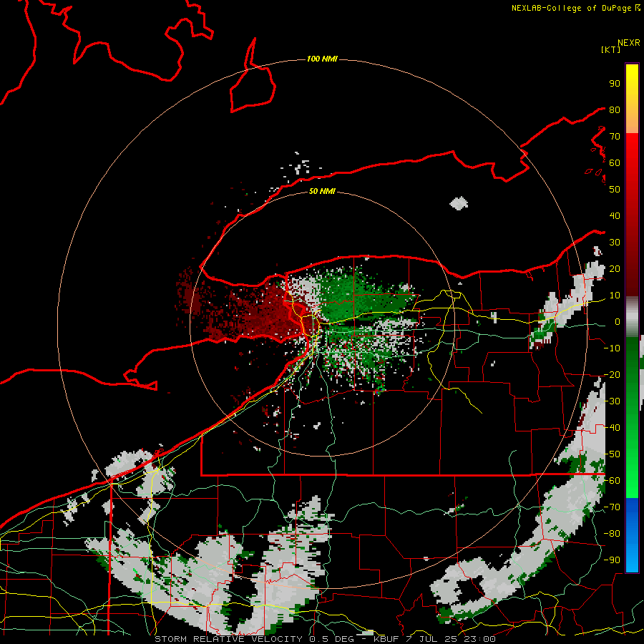This screenshot has height=644, width=644.
Task: Click the 80 value on the velocity scale
Action: 615,109
